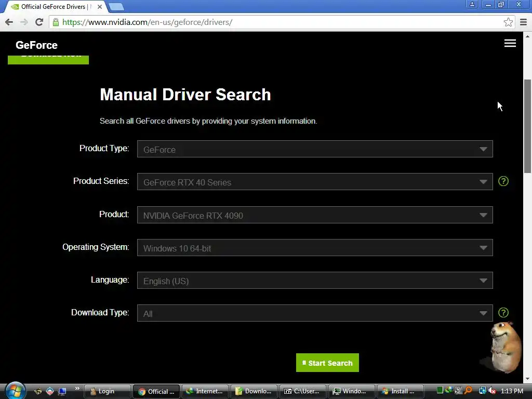Click the Manual Driver Search heading

(x=185, y=95)
